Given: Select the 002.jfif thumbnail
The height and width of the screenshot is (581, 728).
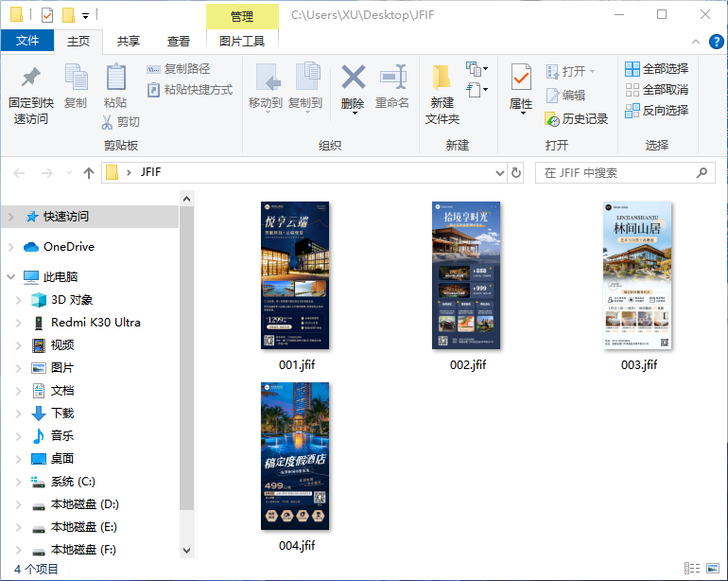Looking at the screenshot, I should 466,275.
